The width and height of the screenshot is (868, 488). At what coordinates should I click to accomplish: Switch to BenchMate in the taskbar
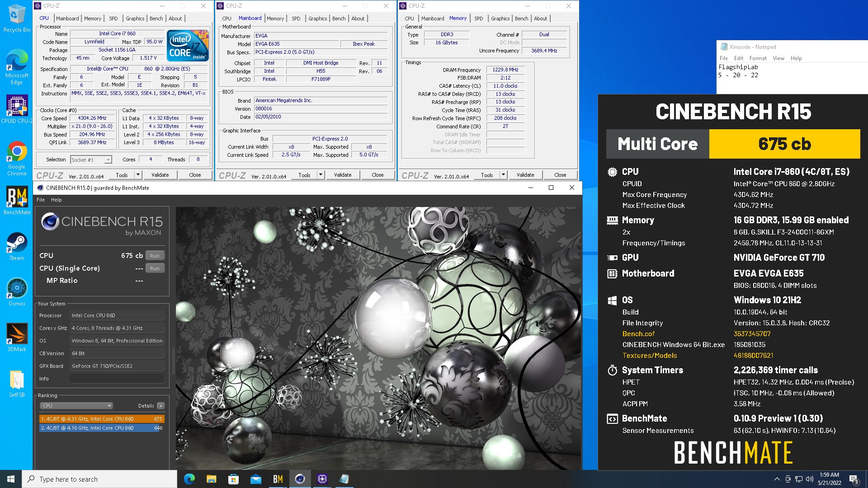pyautogui.click(x=278, y=479)
